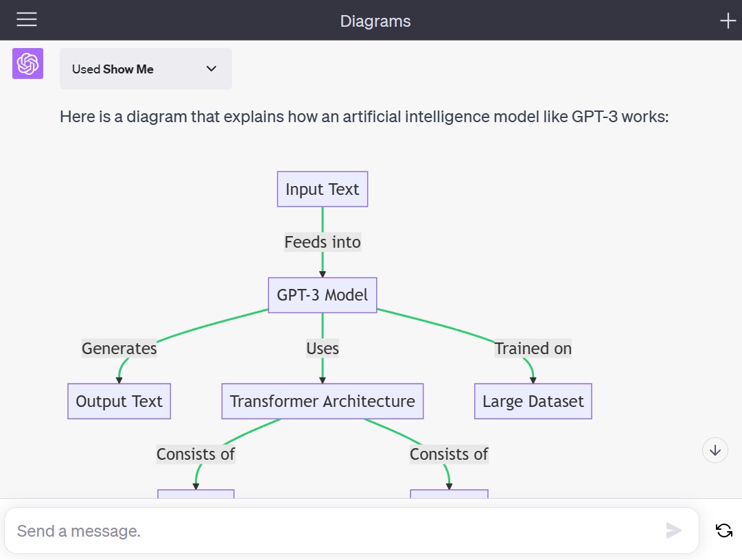
Task: Start a new chat with plus icon
Action: click(727, 21)
